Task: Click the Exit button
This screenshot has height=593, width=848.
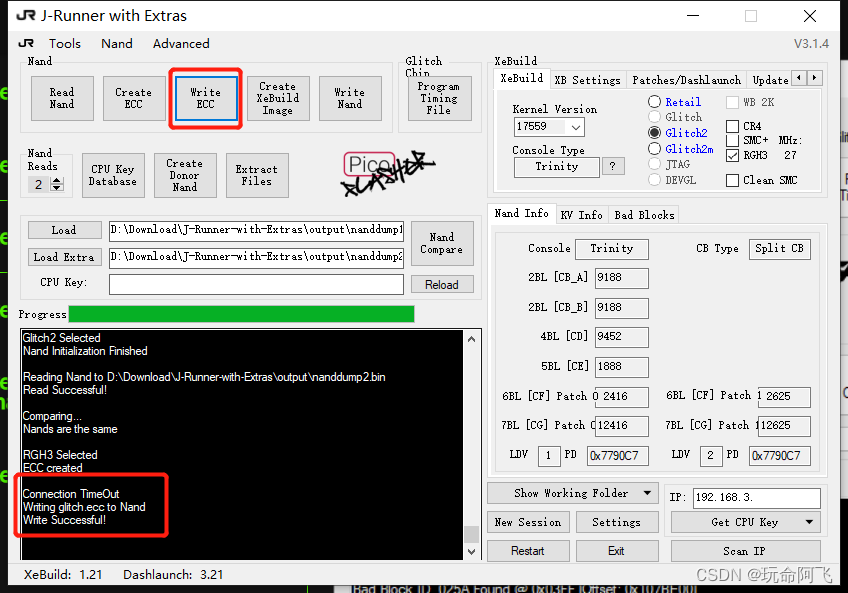Action: pyautogui.click(x=617, y=551)
